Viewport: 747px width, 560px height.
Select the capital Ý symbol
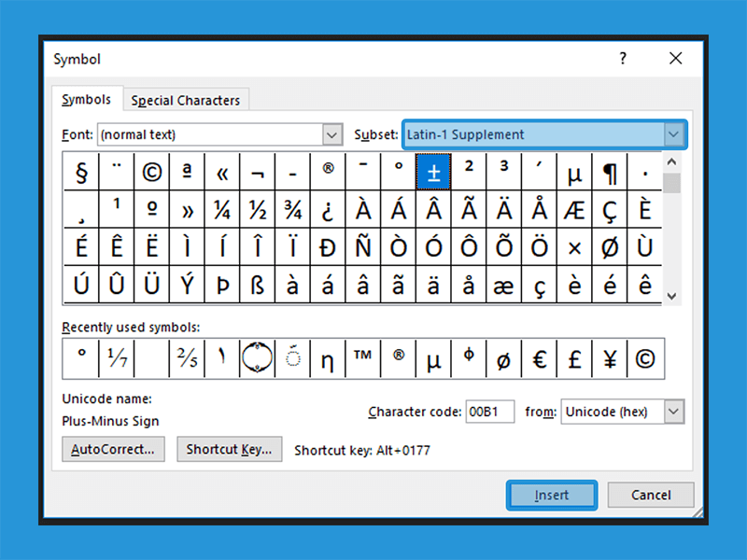click(x=188, y=285)
